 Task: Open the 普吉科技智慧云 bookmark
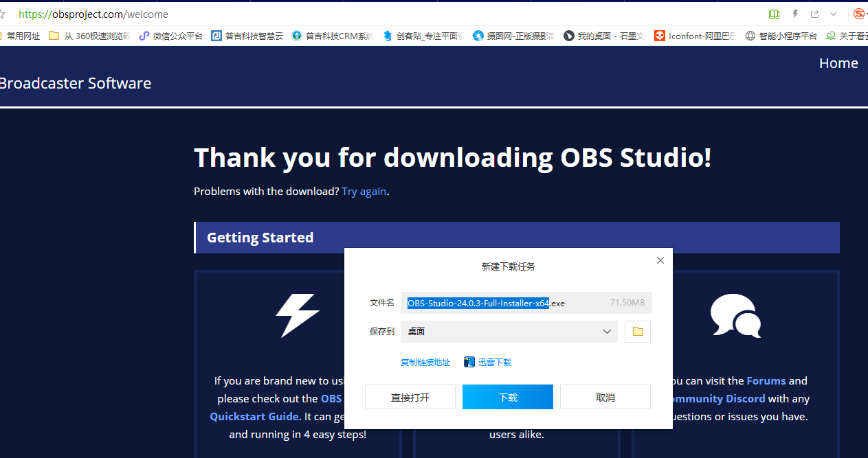pyautogui.click(x=247, y=36)
